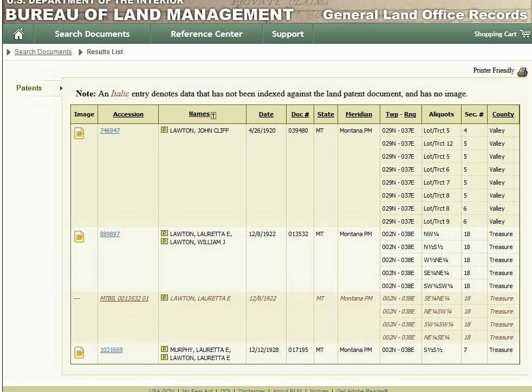The image size is (532, 392).
Task: Open accession link 1021669
Action: click(x=112, y=350)
